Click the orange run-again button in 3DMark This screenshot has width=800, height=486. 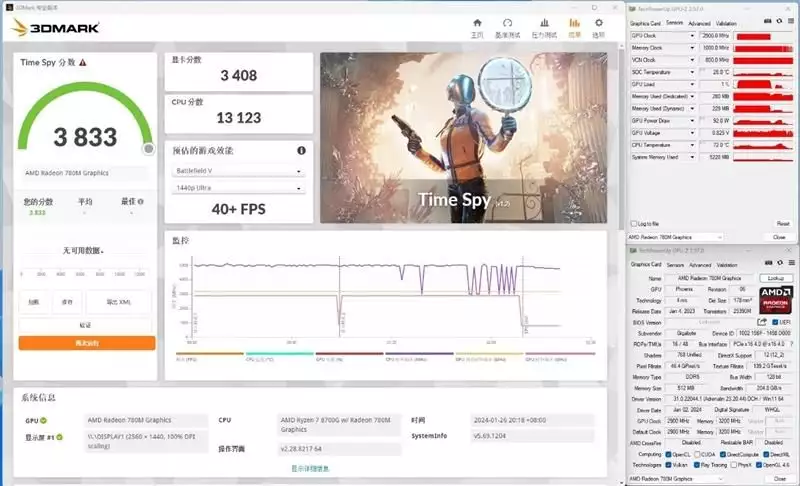87,343
